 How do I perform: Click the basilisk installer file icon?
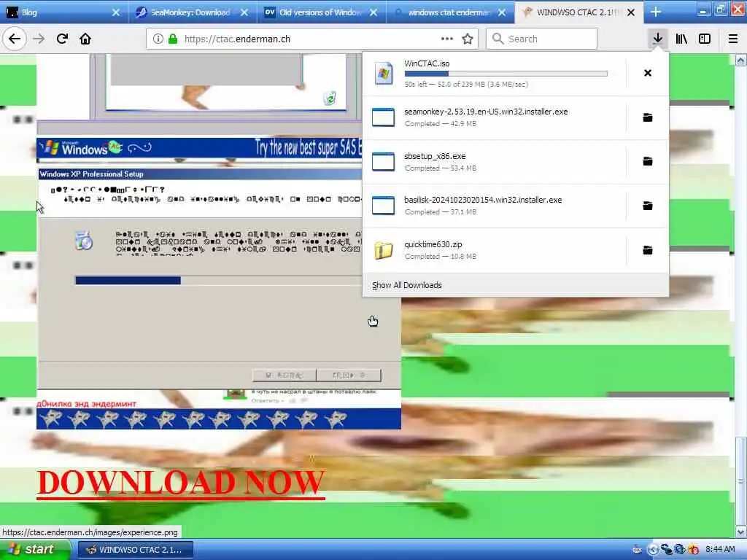coord(384,206)
